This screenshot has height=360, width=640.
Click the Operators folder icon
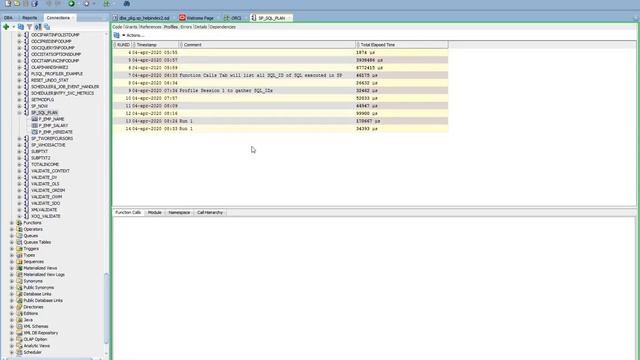19,229
